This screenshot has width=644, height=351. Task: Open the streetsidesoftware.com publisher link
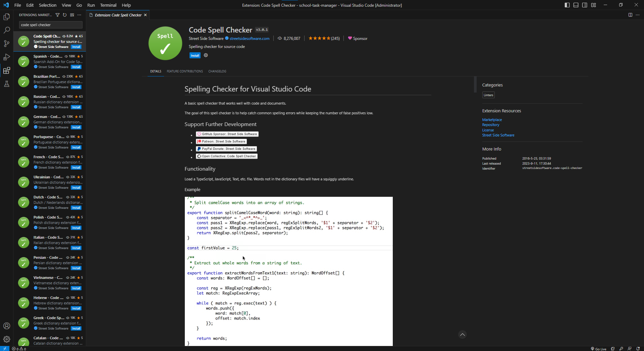(x=250, y=39)
